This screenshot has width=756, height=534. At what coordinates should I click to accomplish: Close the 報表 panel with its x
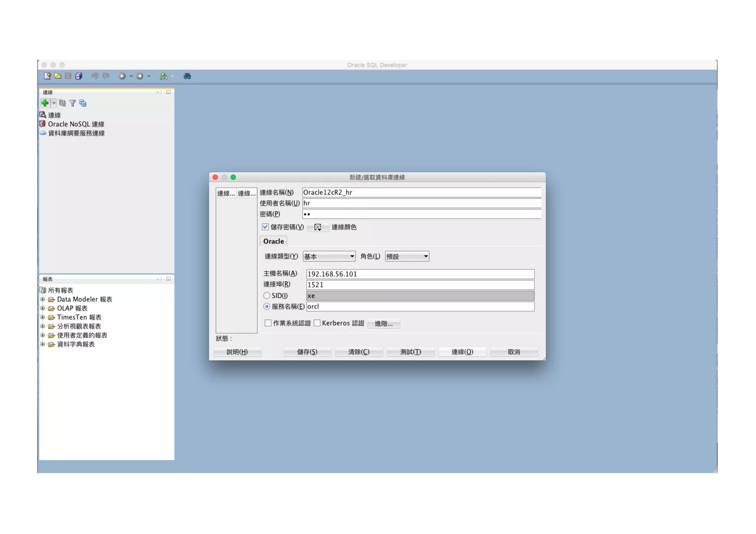pyautogui.click(x=158, y=279)
